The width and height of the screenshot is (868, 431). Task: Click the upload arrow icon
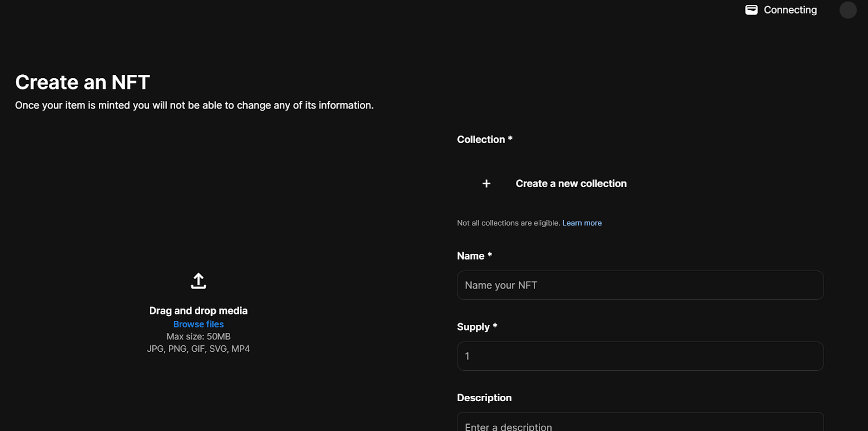[199, 281]
